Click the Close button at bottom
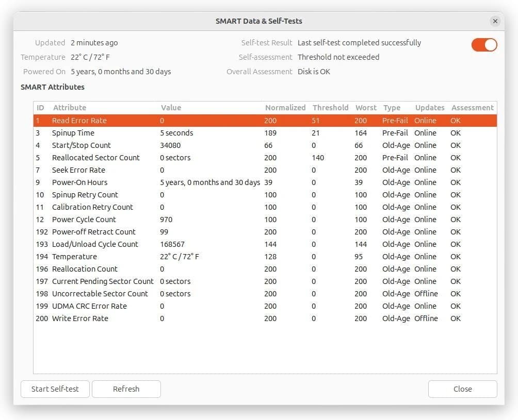This screenshot has height=420, width=518. click(x=462, y=389)
